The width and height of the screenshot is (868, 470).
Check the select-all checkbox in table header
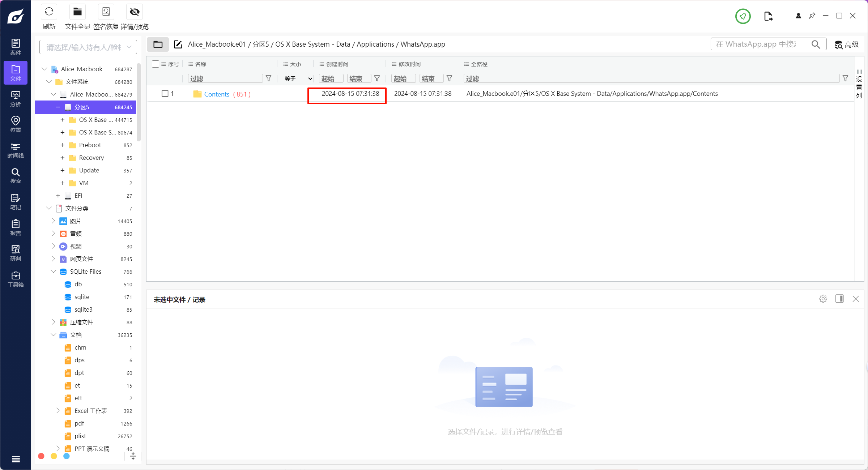coord(156,64)
